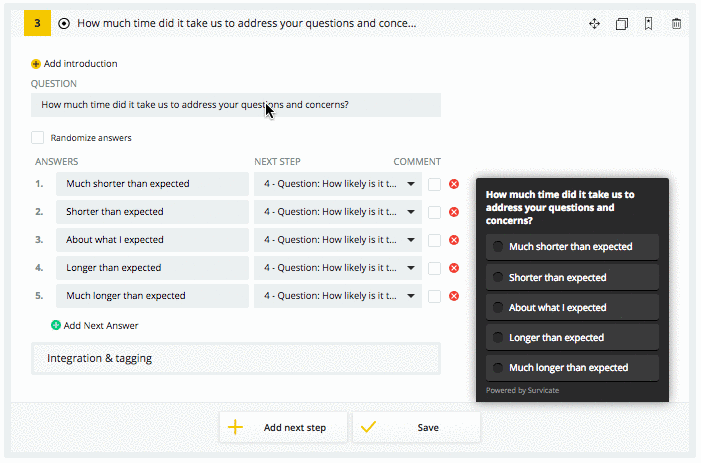This screenshot has width=701, height=463.
Task: Click into the Question text field
Action: click(236, 105)
